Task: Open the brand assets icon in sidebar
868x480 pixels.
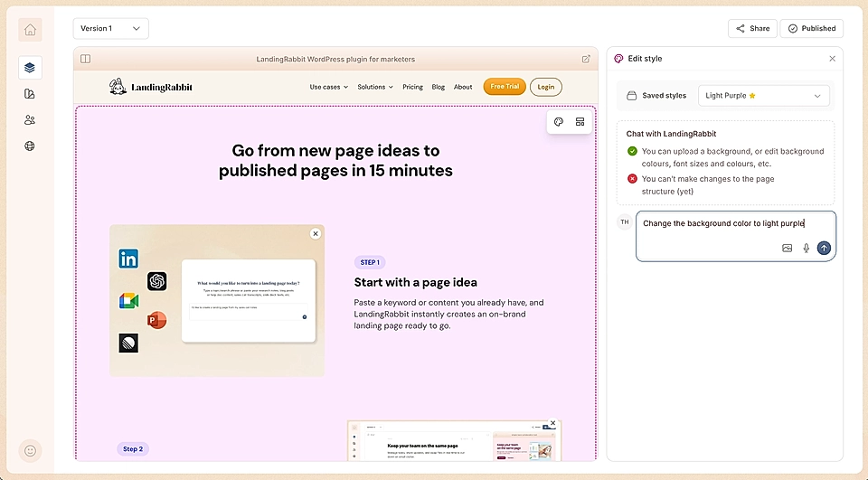Action: [x=30, y=94]
